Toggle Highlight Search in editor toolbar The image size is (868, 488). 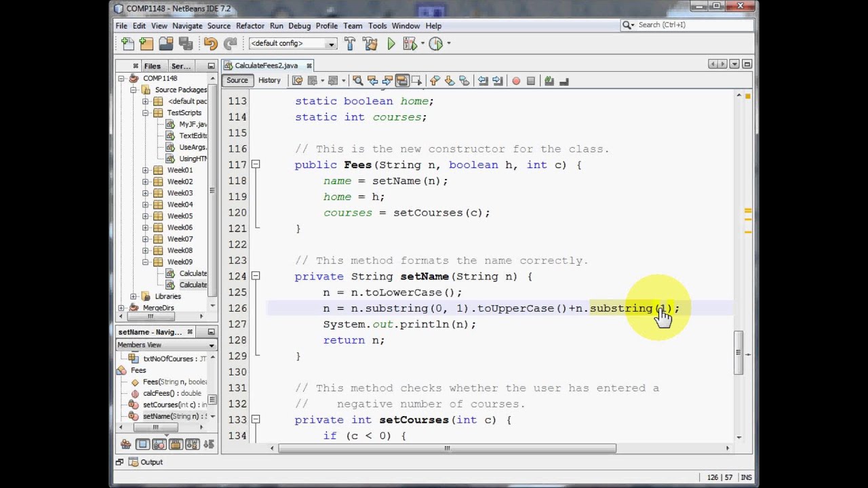point(402,81)
